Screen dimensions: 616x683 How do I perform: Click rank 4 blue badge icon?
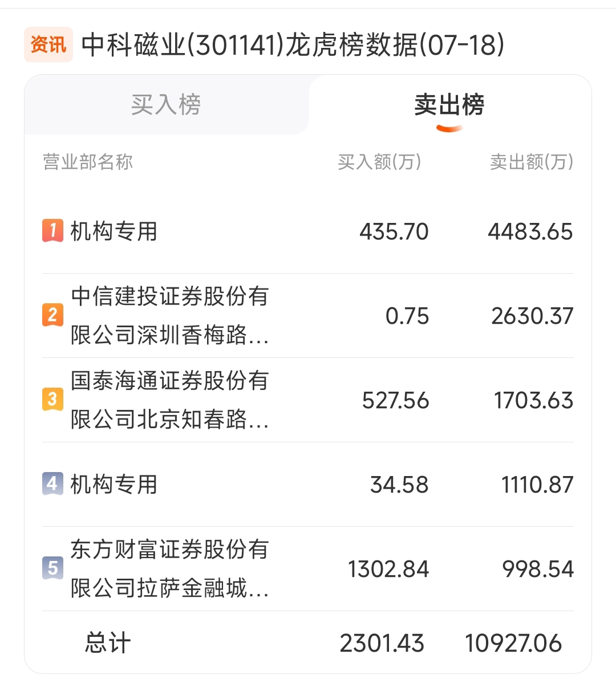coord(52,484)
